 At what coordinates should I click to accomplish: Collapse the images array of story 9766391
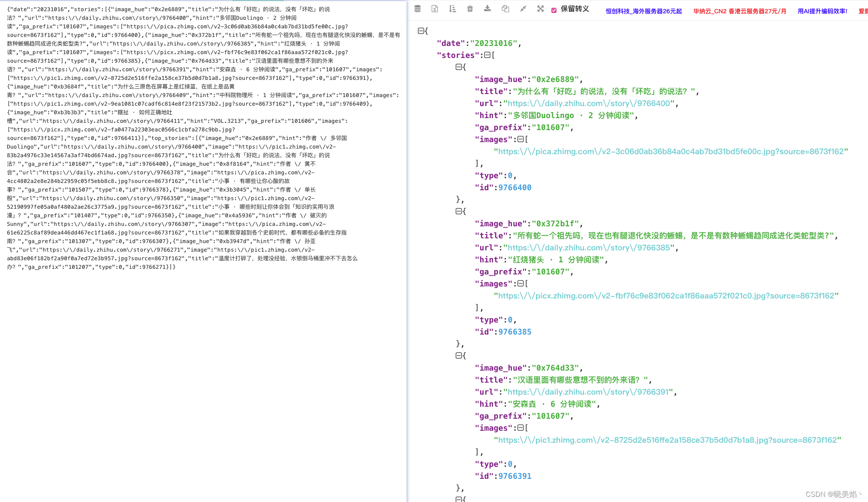click(x=520, y=428)
